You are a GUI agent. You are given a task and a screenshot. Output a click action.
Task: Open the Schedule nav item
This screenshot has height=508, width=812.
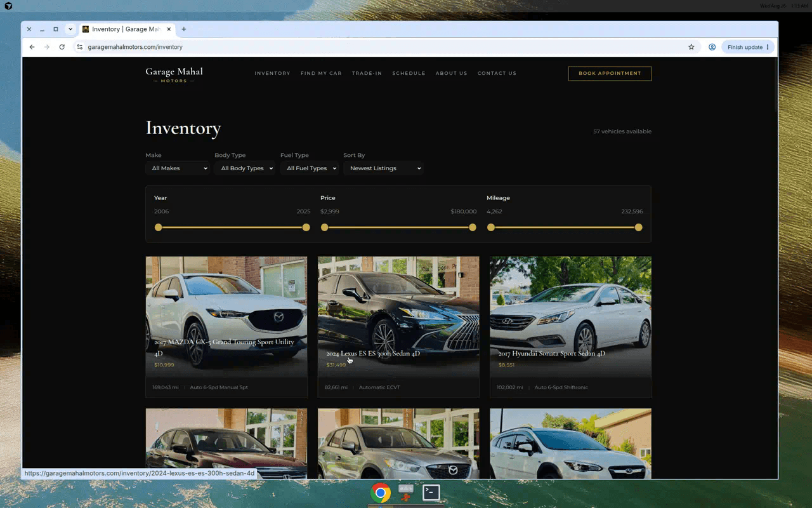pyautogui.click(x=409, y=74)
